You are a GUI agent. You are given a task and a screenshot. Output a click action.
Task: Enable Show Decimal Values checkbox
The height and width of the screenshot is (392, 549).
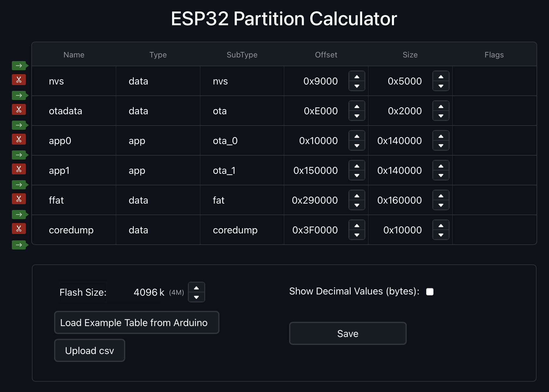430,292
